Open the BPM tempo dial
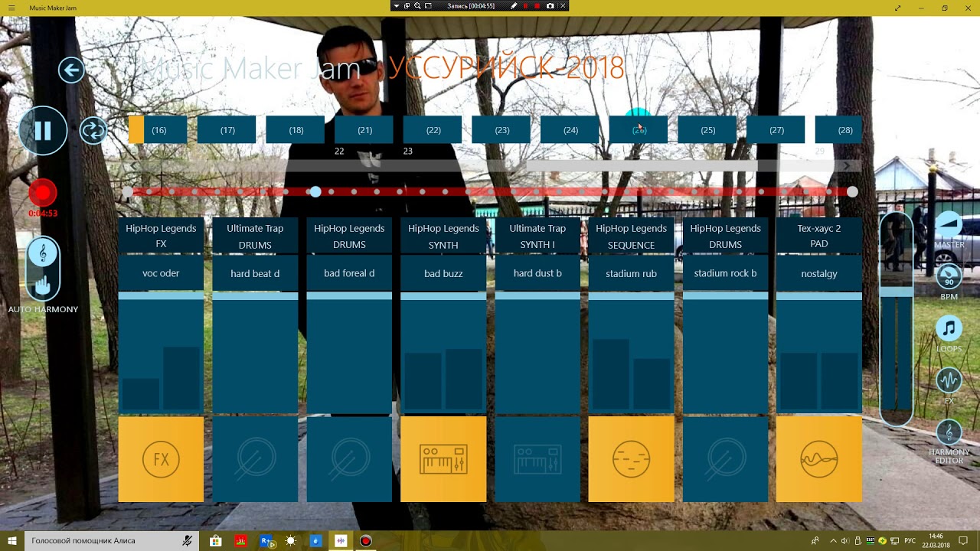Screen dimensions: 980x551 (x=949, y=277)
